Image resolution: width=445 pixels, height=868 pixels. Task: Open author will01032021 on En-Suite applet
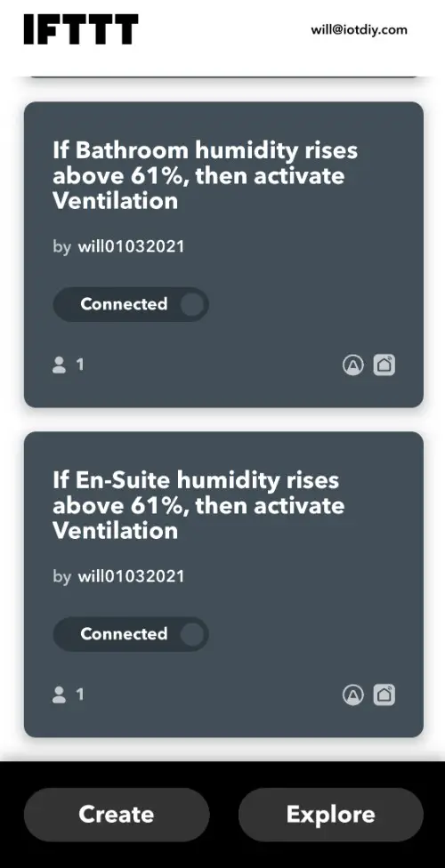tap(131, 576)
